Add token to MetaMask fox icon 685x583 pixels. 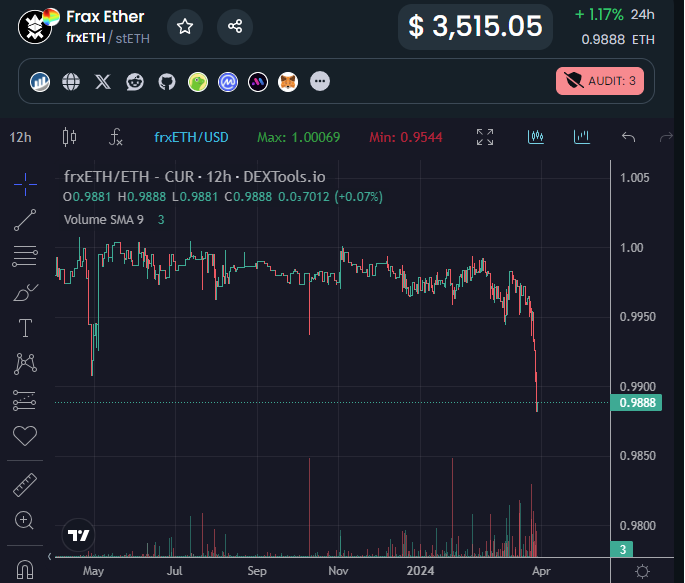[x=288, y=82]
